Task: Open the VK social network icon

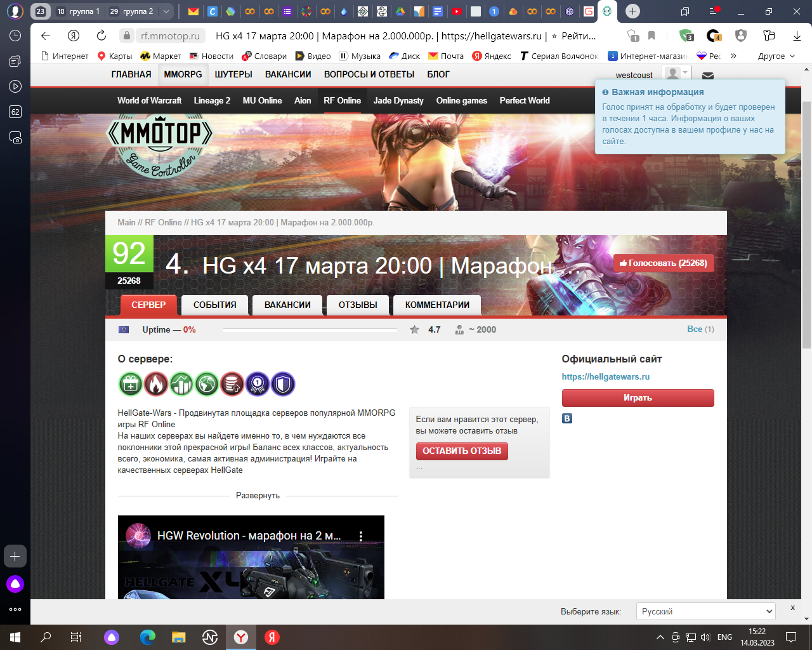Action: coord(567,418)
